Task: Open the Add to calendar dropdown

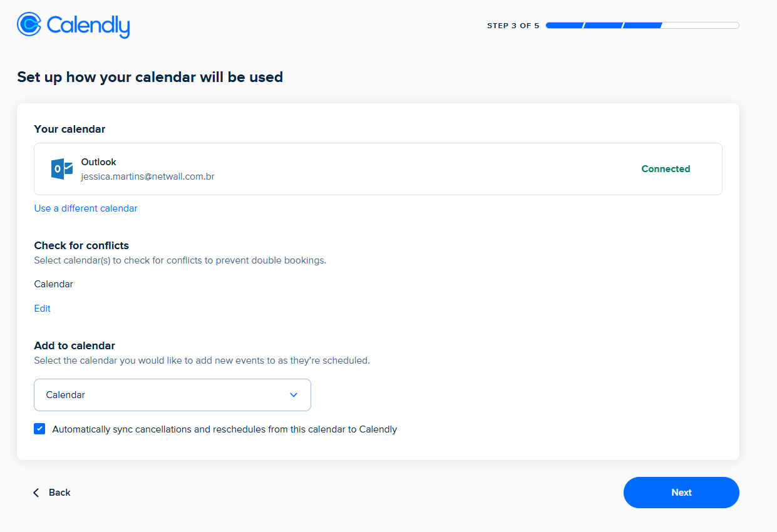Action: point(172,395)
